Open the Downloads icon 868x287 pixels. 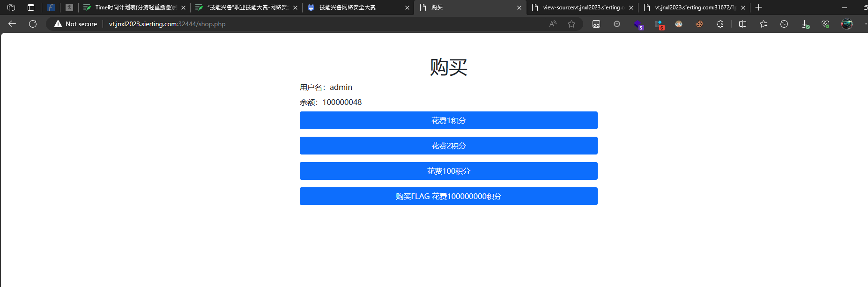[805, 24]
